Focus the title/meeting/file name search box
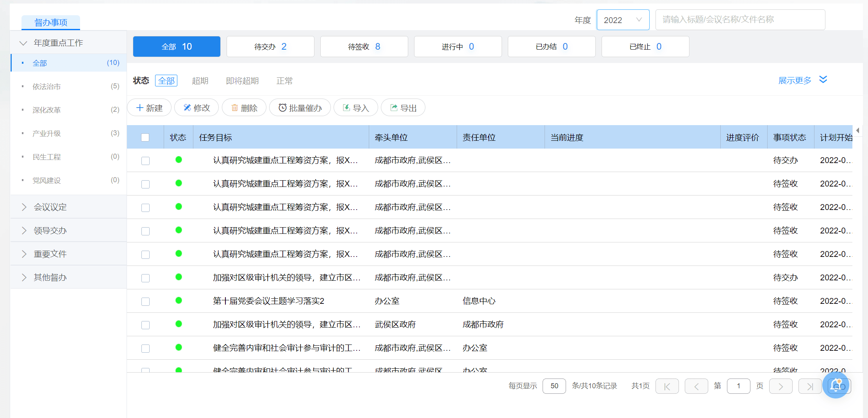Screen dimensions: 868x418 [x=740, y=20]
